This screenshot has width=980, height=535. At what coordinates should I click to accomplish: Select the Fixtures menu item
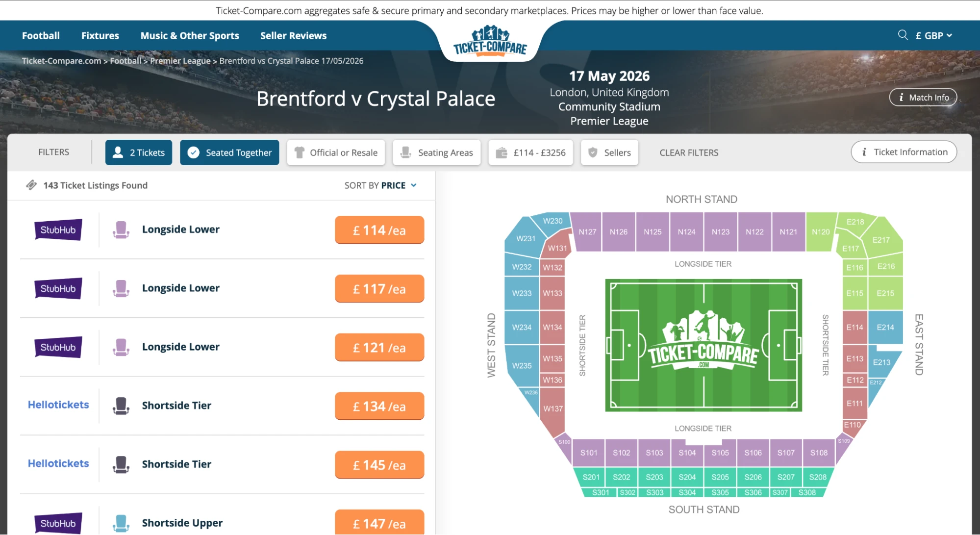pyautogui.click(x=100, y=35)
